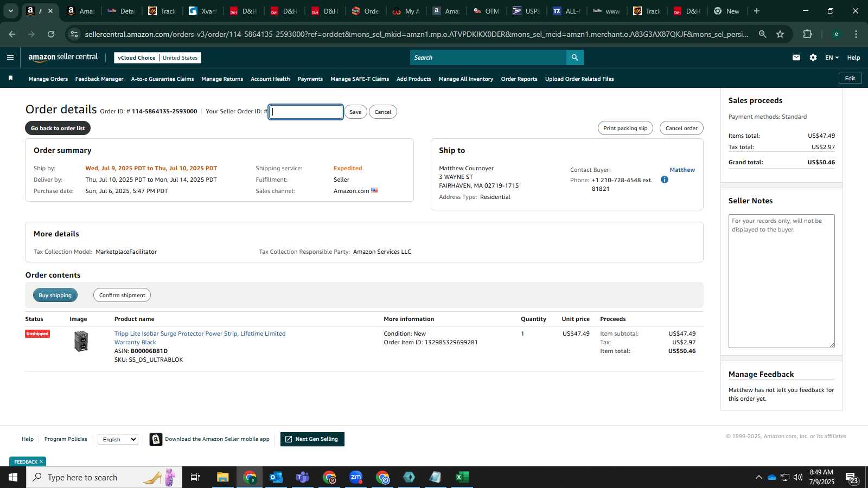Open Windows Start menu
Screen dimensions: 868x488
click(x=13, y=477)
